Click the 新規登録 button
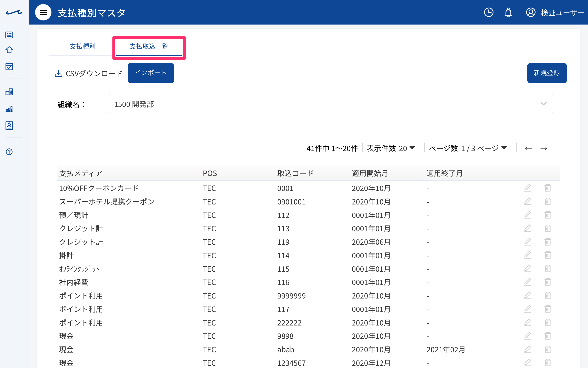Screen dimensions: 588x368 coord(547,73)
